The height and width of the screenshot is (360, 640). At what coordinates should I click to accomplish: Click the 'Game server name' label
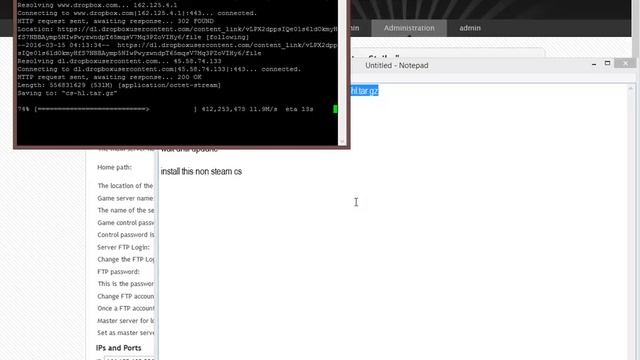coord(126,198)
